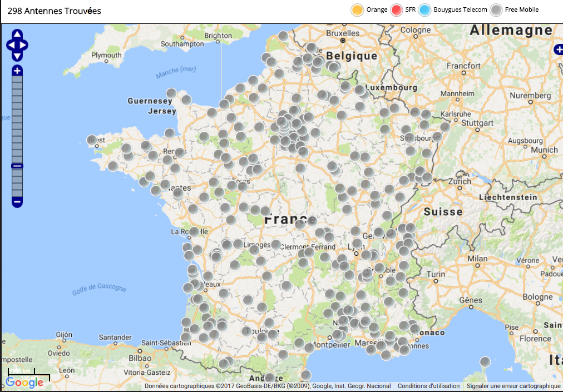Toggle the SFR operator filter

tap(397, 10)
